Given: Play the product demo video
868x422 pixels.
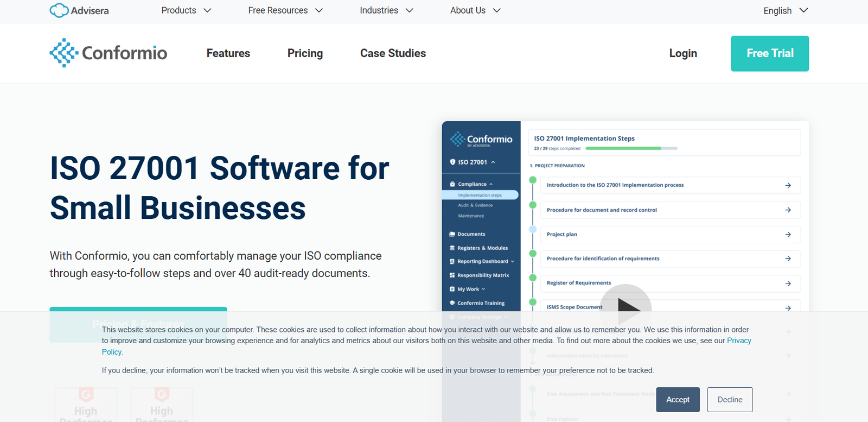Looking at the screenshot, I should pos(626,307).
